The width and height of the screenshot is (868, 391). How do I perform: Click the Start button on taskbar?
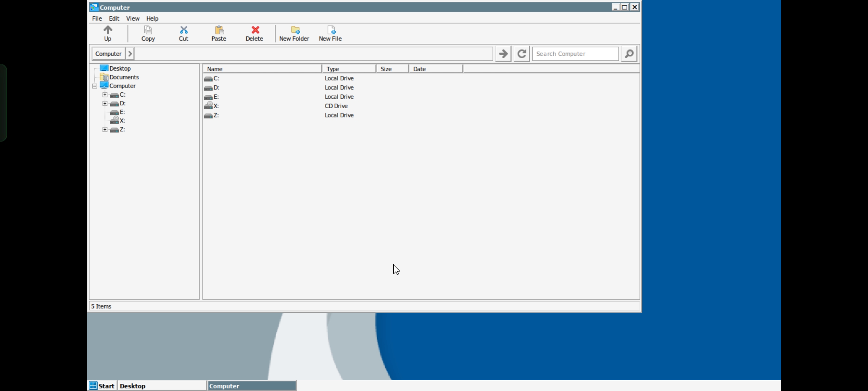pos(102,386)
